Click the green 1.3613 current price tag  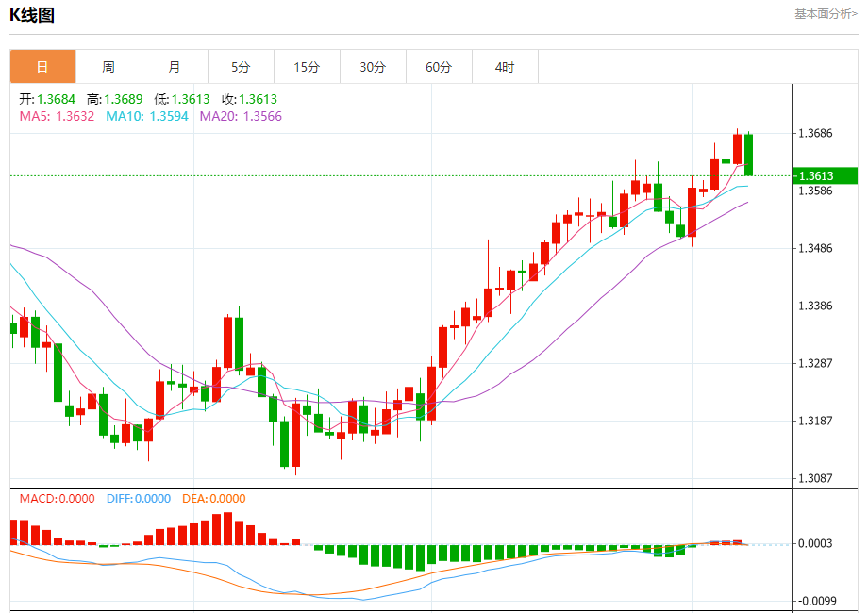point(826,176)
